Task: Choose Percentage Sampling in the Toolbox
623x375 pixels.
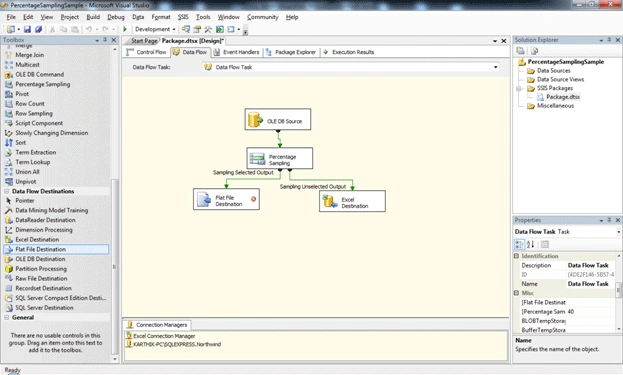Action: [x=43, y=84]
